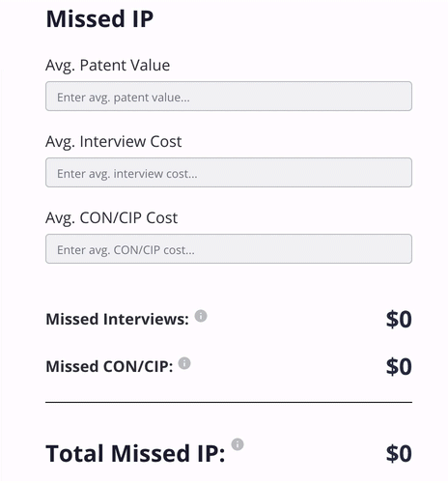Select the $0 Total Missed IP amount

[x=399, y=453]
